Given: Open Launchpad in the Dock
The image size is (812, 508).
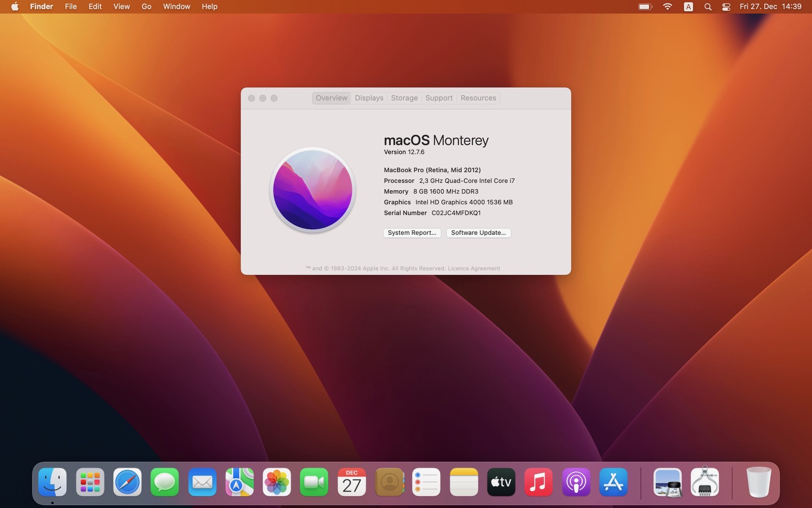Looking at the screenshot, I should click(x=90, y=482).
